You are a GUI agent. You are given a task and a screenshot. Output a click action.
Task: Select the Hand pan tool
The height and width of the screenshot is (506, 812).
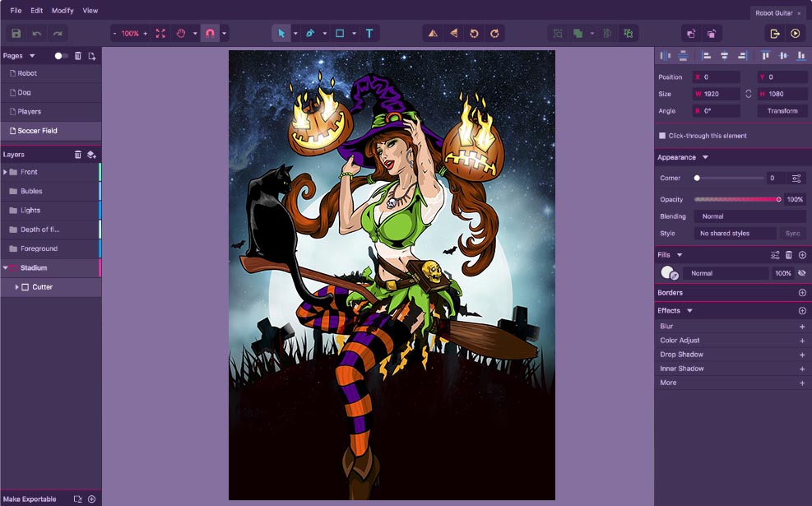(181, 34)
